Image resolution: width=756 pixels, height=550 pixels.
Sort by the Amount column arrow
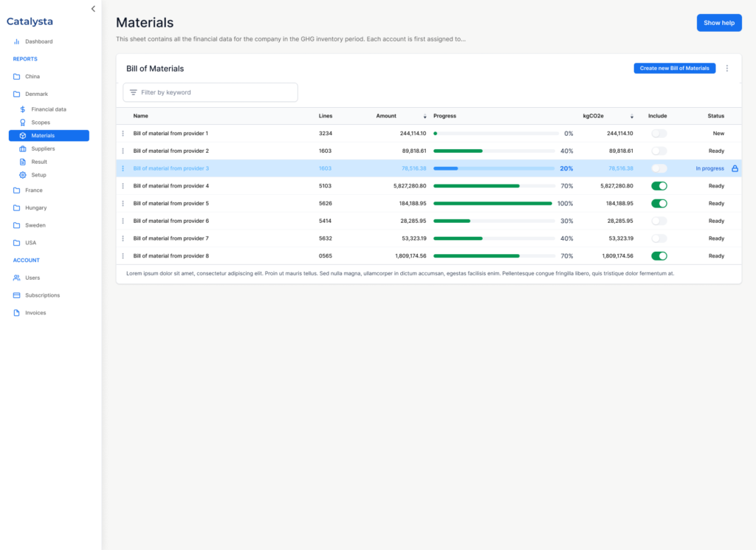pyautogui.click(x=425, y=117)
